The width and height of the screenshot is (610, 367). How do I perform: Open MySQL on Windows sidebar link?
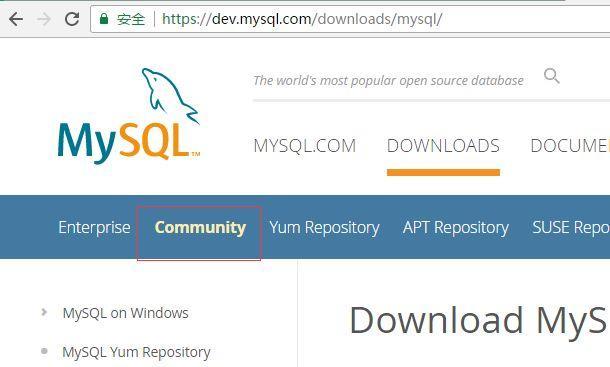tap(125, 313)
